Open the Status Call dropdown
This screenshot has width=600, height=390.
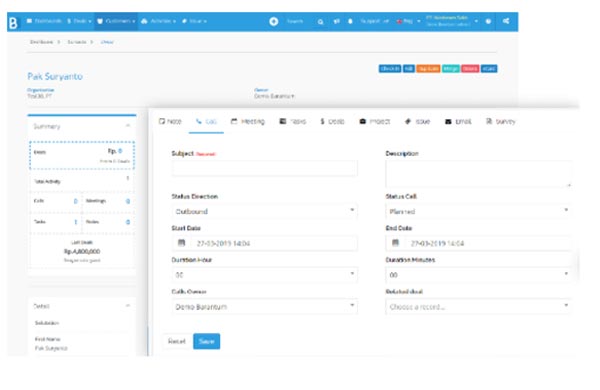tap(478, 211)
